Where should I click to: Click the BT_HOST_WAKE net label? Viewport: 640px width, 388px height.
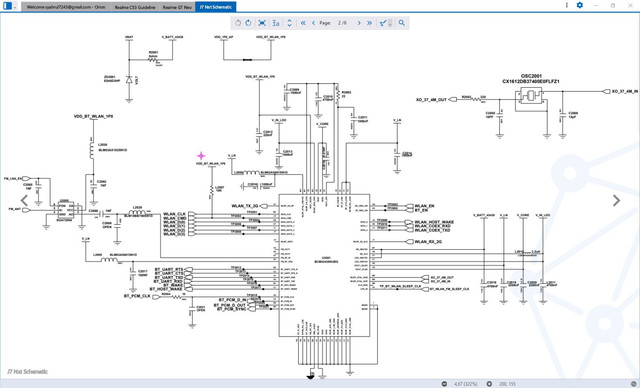point(167,289)
